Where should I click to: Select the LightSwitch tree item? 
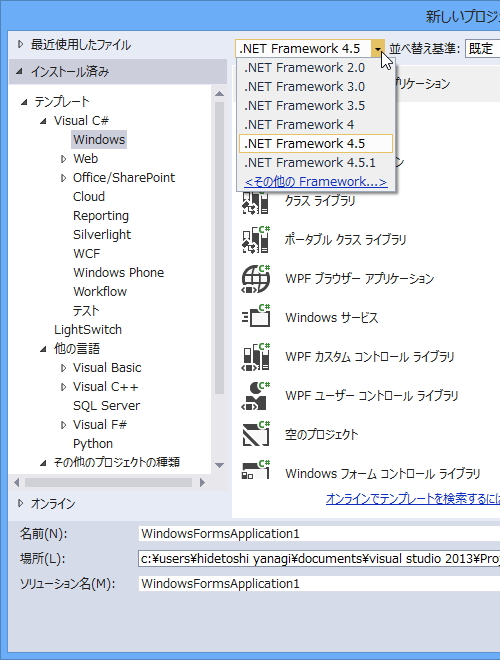pos(88,330)
